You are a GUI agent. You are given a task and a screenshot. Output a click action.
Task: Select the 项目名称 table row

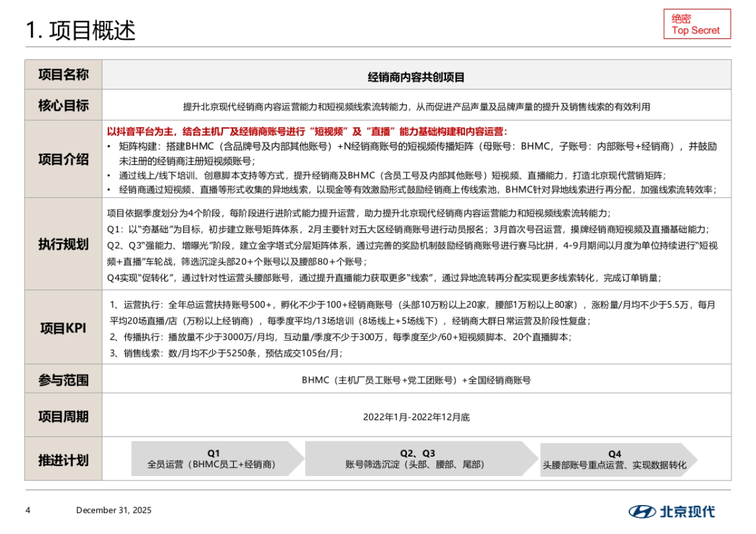pos(378,74)
